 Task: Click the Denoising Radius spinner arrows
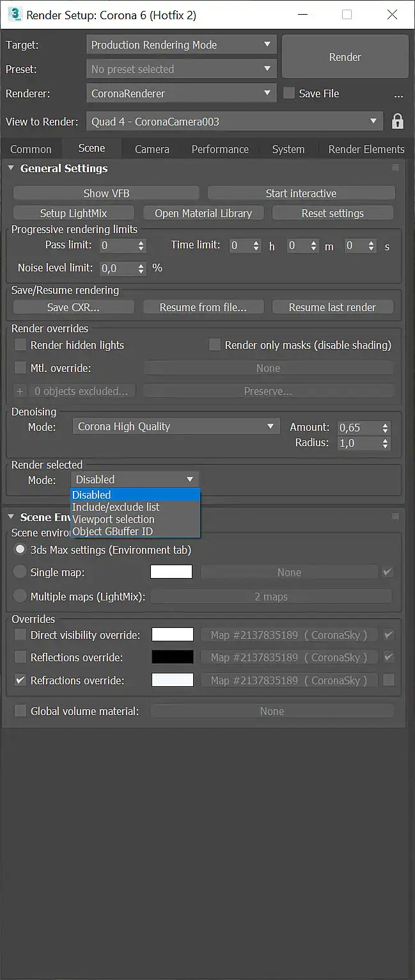[385, 443]
